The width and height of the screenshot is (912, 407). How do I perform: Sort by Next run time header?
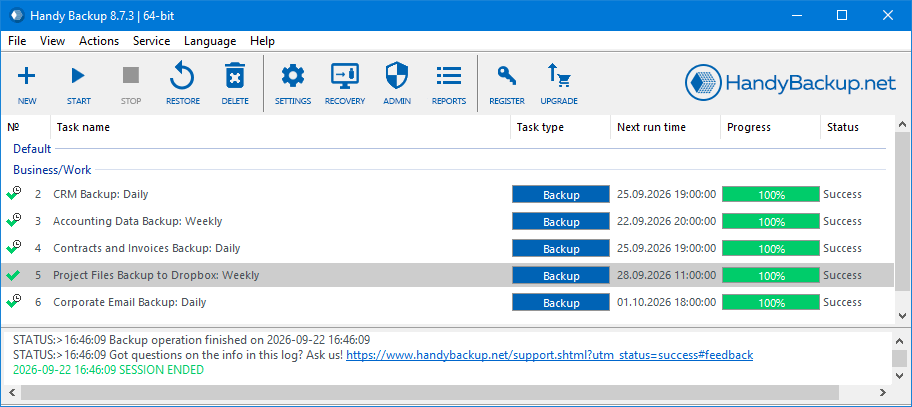coord(665,127)
